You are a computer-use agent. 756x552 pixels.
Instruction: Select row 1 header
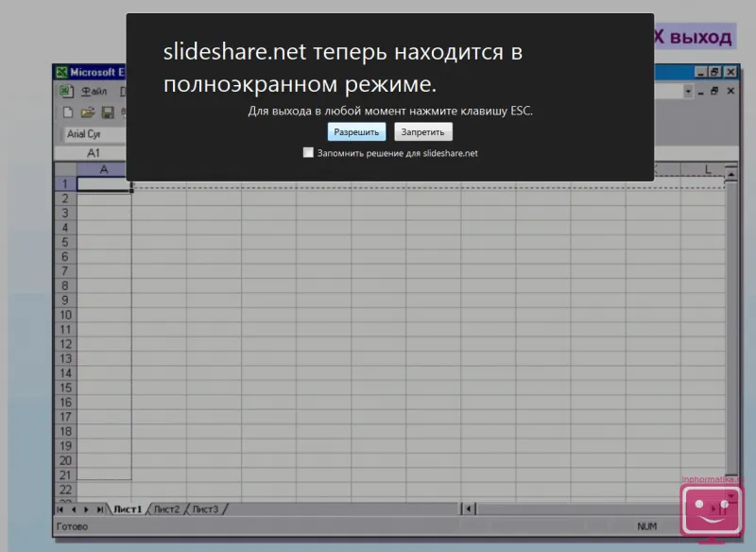(x=65, y=184)
